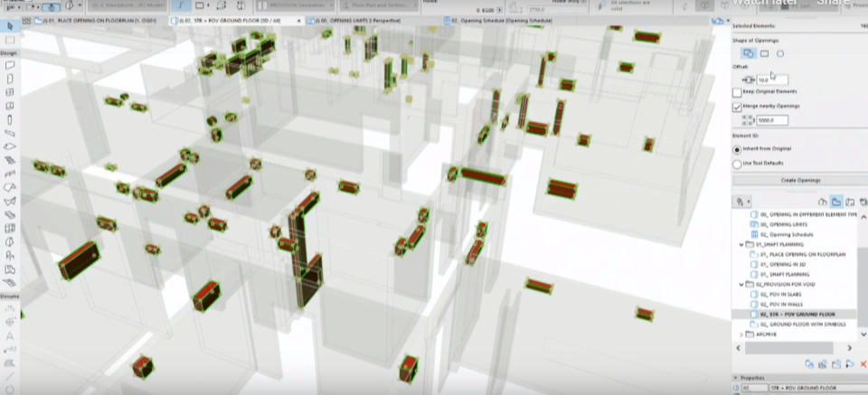The height and width of the screenshot is (395, 868).
Task: Open the Project Map navigator icon
Action: tap(823, 202)
